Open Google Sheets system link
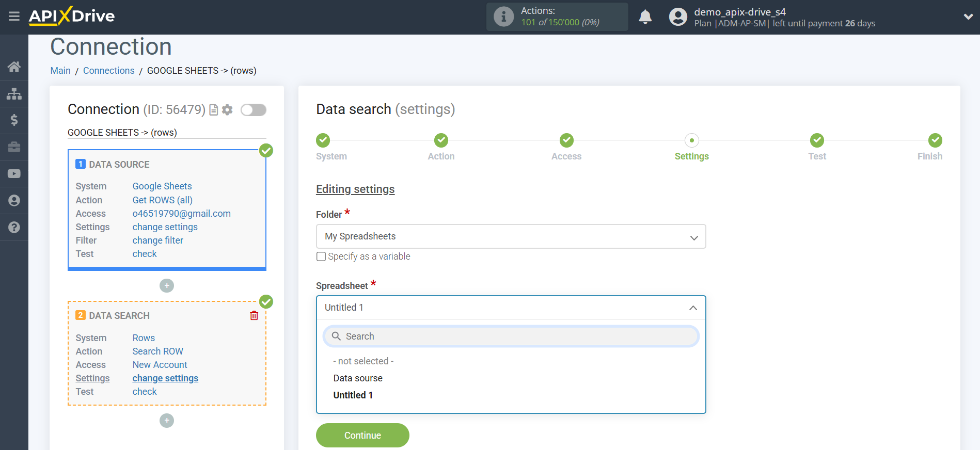 click(x=162, y=186)
